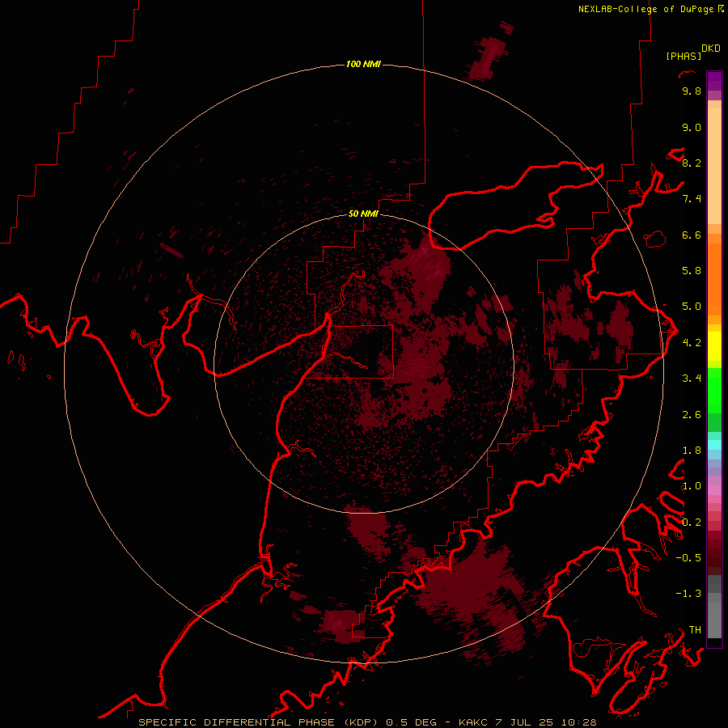The image size is (728, 728).
Task: Click the DKD unit label above colorbar
Action: (711, 49)
